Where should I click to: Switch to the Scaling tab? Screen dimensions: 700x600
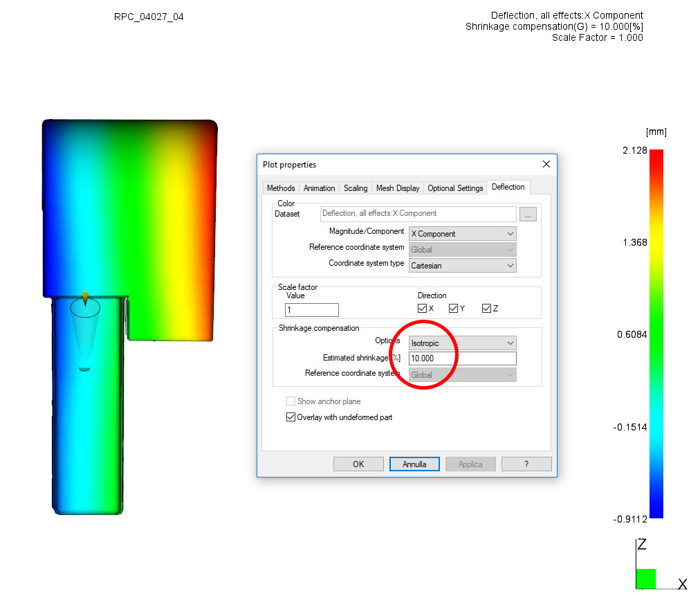tap(355, 188)
